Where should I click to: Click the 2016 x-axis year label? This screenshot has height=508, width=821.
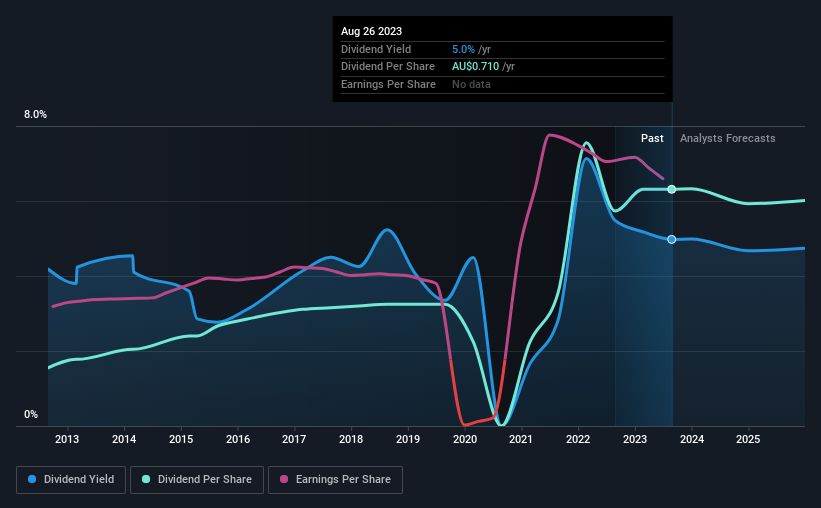pos(238,439)
